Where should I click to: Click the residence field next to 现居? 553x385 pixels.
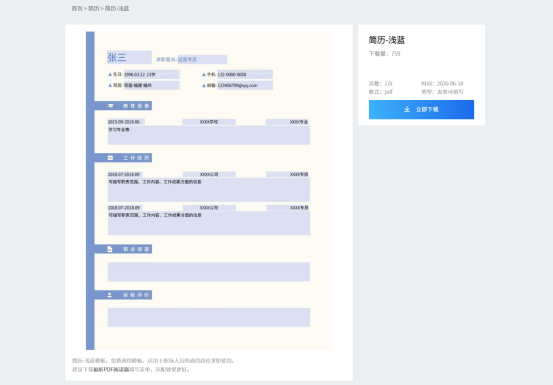[x=151, y=85]
